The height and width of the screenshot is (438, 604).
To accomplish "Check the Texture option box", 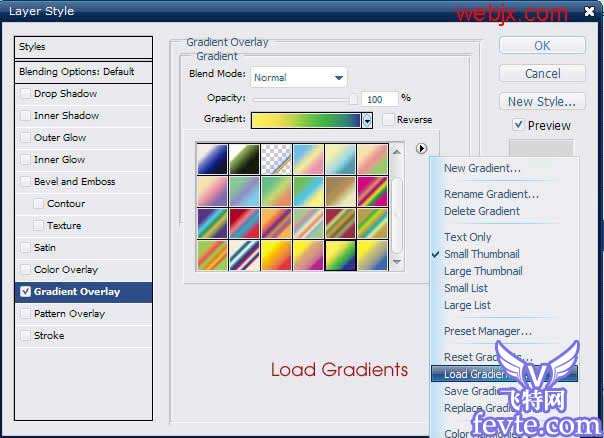I will coord(39,225).
